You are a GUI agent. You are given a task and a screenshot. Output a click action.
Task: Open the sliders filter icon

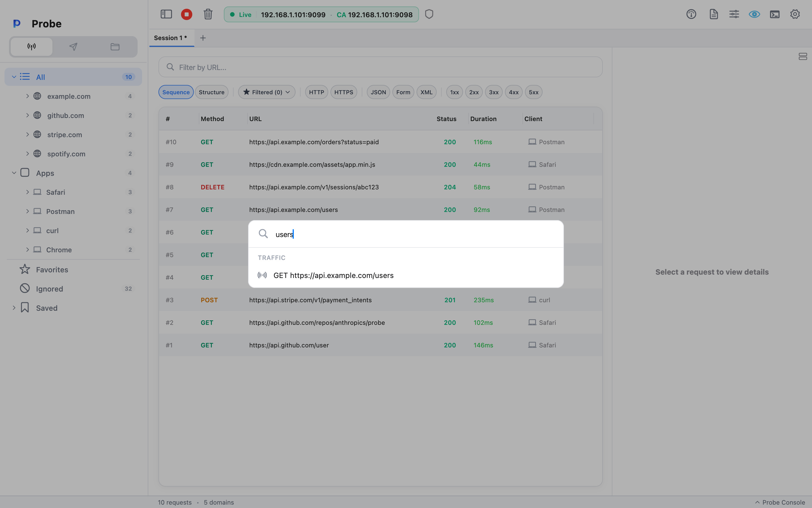pyautogui.click(x=734, y=14)
